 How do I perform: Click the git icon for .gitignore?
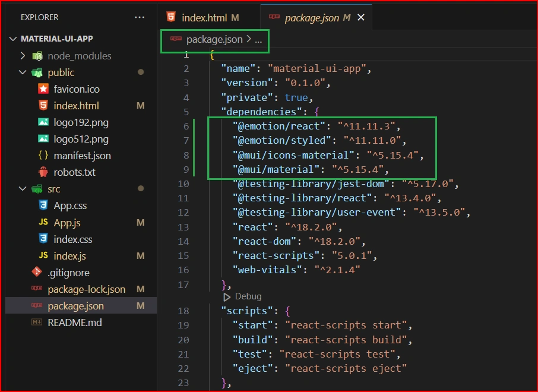[37, 272]
